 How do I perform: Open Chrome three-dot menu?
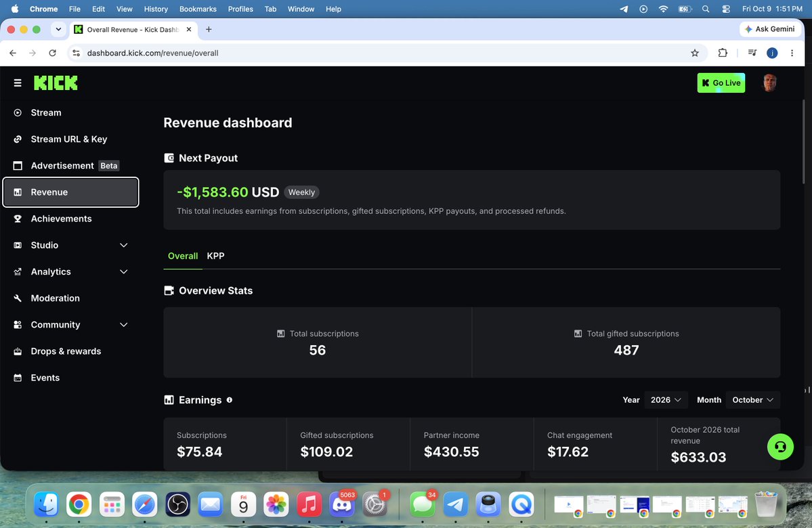click(x=792, y=53)
